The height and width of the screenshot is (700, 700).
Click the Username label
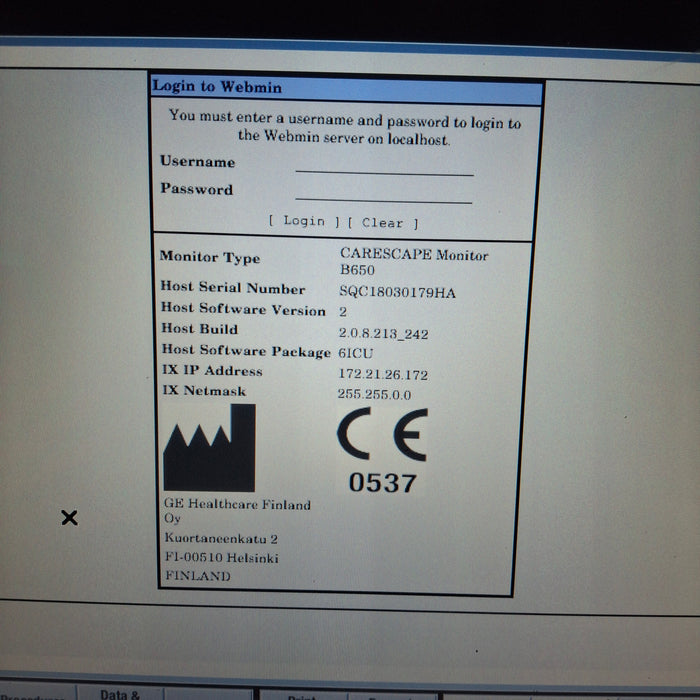tap(197, 162)
